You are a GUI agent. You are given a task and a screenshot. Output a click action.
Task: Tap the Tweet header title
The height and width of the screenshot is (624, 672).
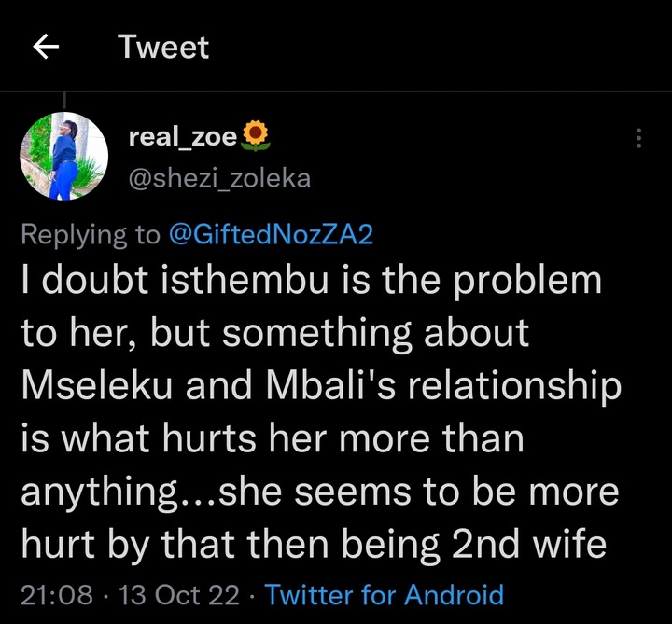[164, 48]
